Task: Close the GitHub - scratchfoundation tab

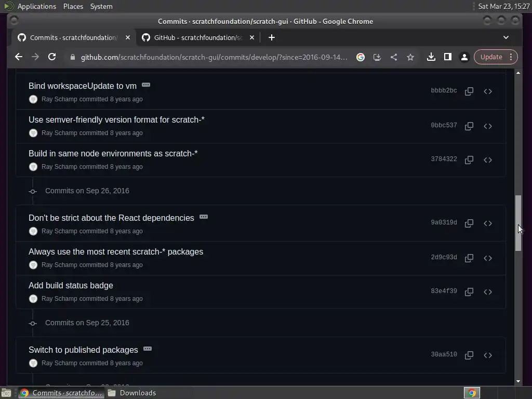Action: [x=252, y=37]
